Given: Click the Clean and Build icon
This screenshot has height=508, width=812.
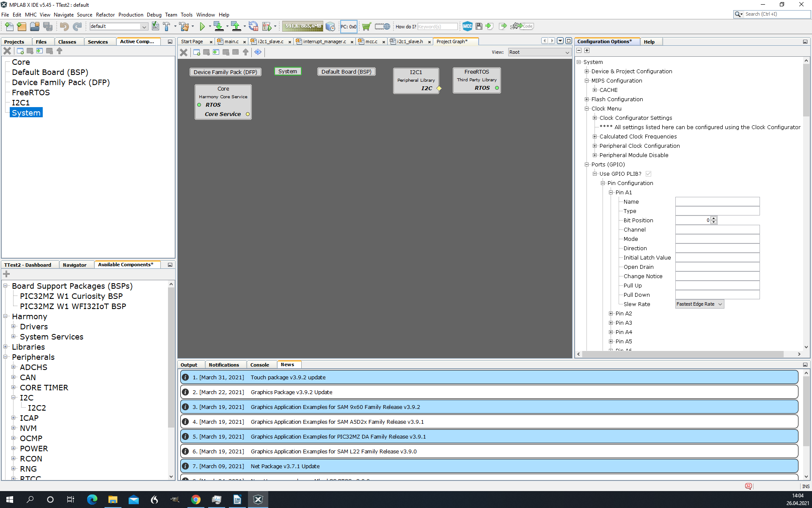Looking at the screenshot, I should click(184, 27).
